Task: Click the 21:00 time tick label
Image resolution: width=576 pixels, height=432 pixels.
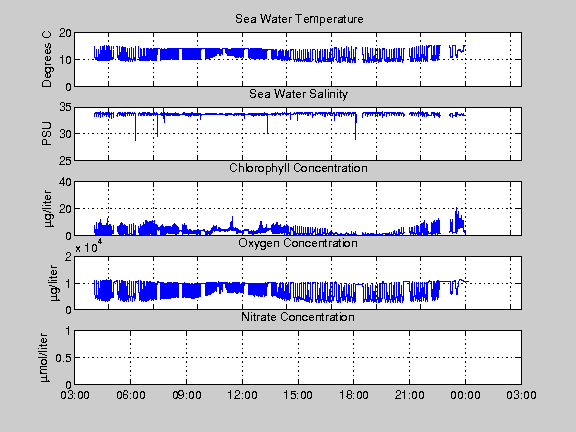Action: pos(409,395)
